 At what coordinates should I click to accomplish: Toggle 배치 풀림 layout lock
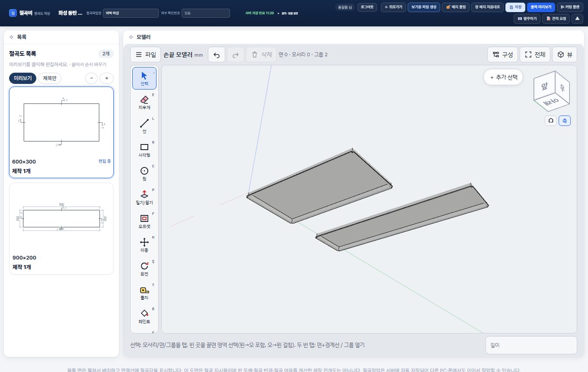coord(455,7)
